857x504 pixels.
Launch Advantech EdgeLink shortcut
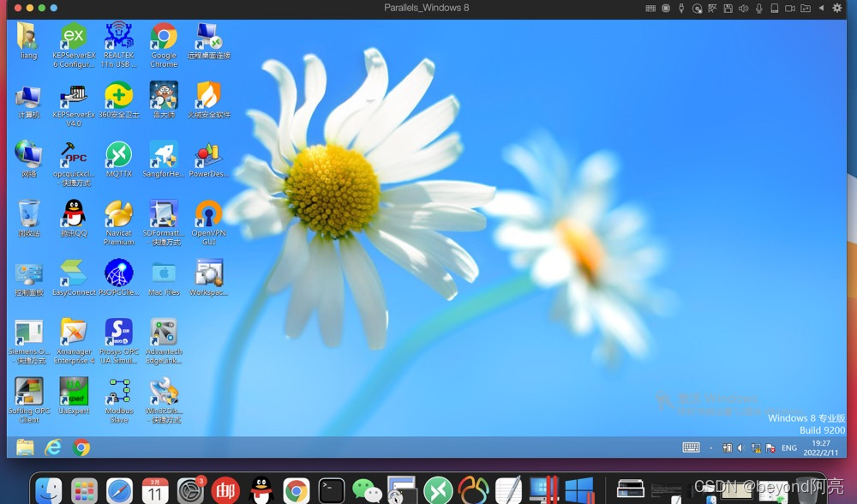coord(164,341)
